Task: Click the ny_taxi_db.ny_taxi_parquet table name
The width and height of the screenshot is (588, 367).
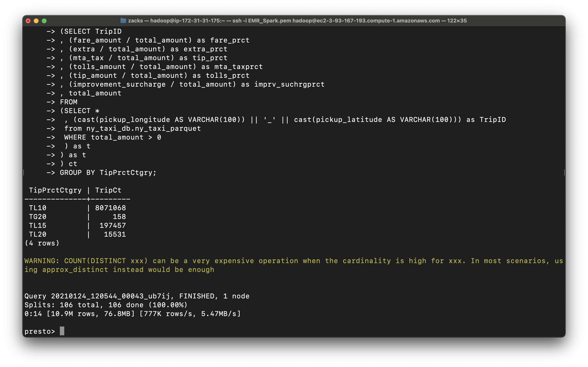Action: (143, 129)
